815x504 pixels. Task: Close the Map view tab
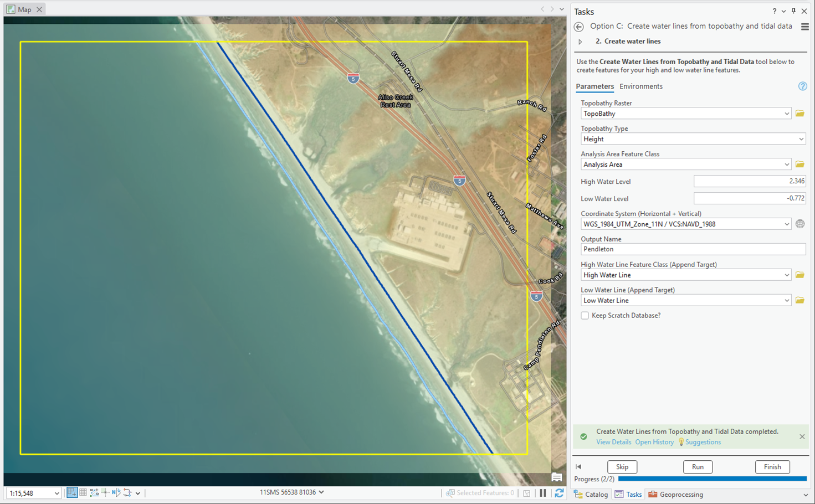click(39, 9)
